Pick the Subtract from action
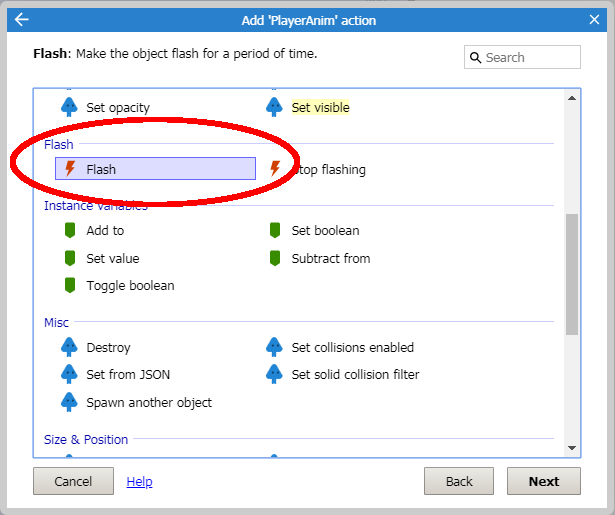 tap(330, 258)
